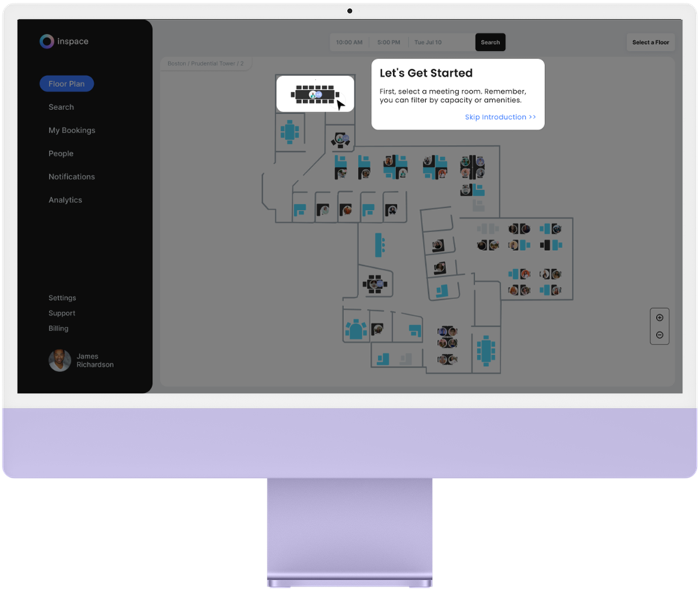This screenshot has height=591, width=700.
Task: Open Notifications in the sidebar
Action: (x=71, y=176)
